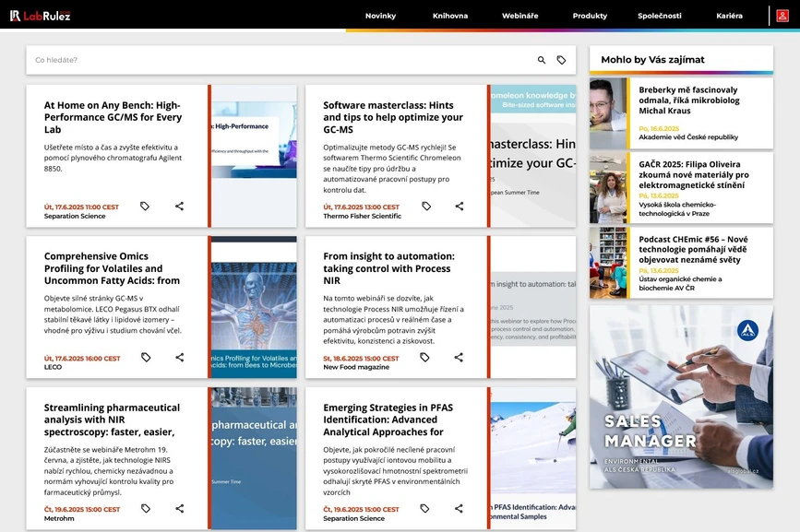Open the Novinky menu item
Viewport: 800px width, 532px height.
pyautogui.click(x=380, y=16)
